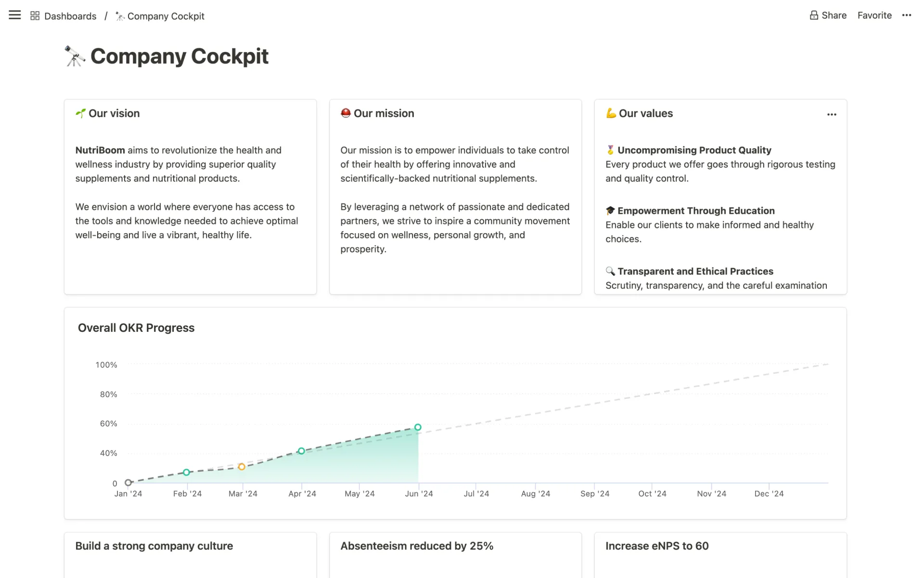924x578 pixels.
Task: Click the flexed arm Our values icon
Action: (x=611, y=113)
